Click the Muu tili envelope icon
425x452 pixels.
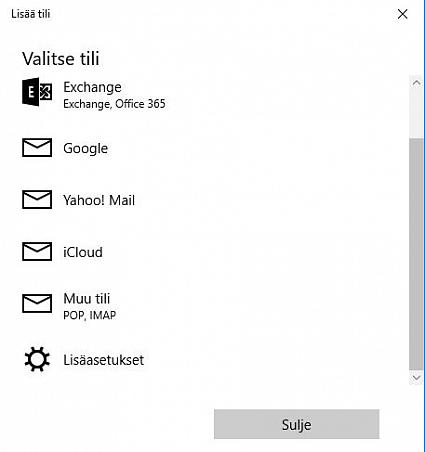coord(37,303)
